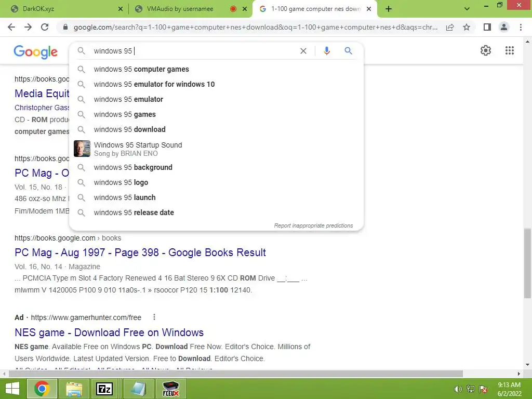
Task: Open the taskbar clock and date
Action: tap(509, 389)
